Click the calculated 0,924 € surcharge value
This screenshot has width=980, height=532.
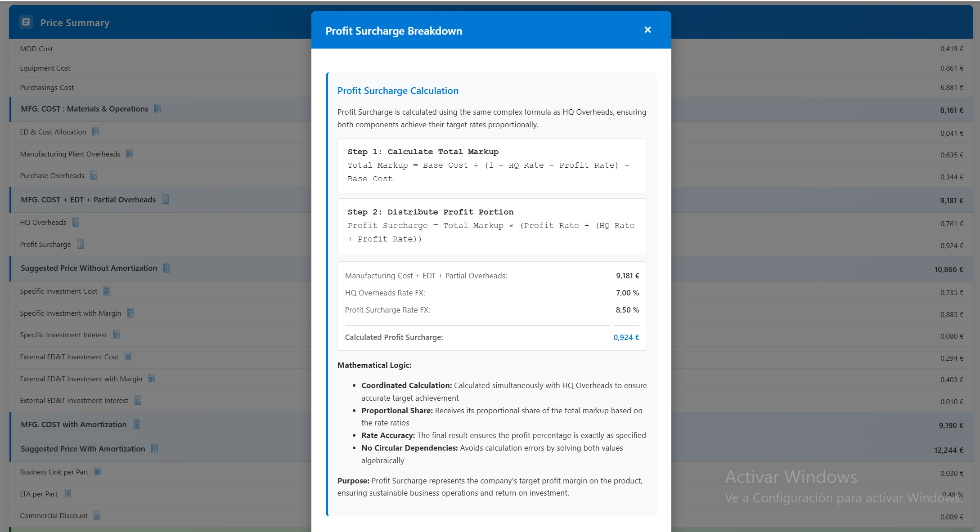pos(626,337)
